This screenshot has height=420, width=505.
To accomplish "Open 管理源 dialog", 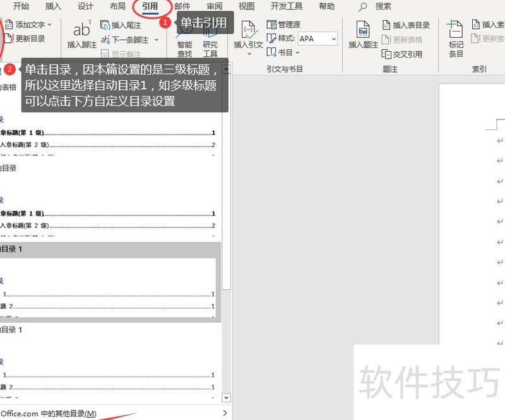I will click(283, 25).
